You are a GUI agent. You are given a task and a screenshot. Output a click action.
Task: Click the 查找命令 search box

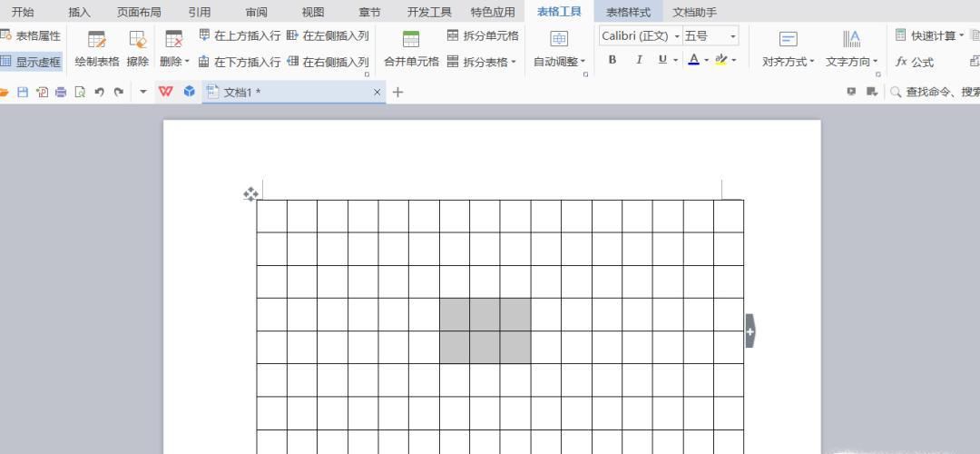tap(935, 92)
